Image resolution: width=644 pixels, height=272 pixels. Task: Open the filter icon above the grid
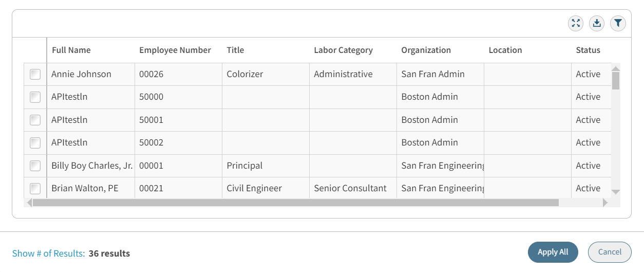point(618,23)
